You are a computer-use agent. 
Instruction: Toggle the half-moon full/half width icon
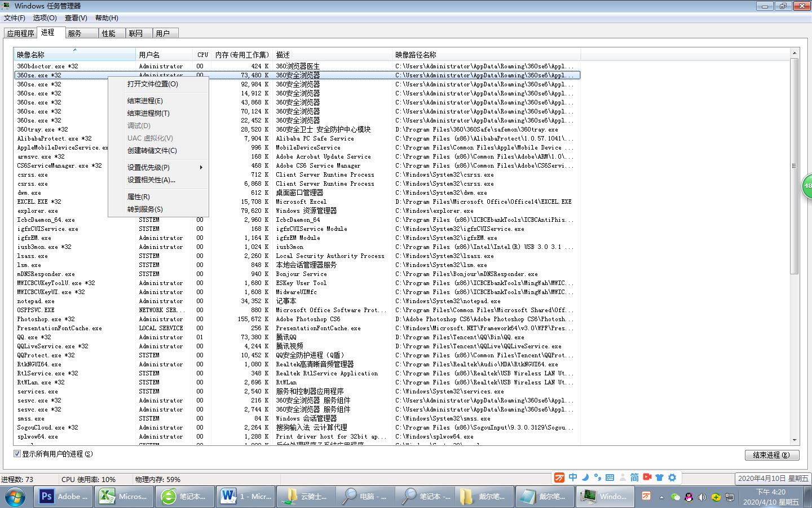(x=585, y=478)
